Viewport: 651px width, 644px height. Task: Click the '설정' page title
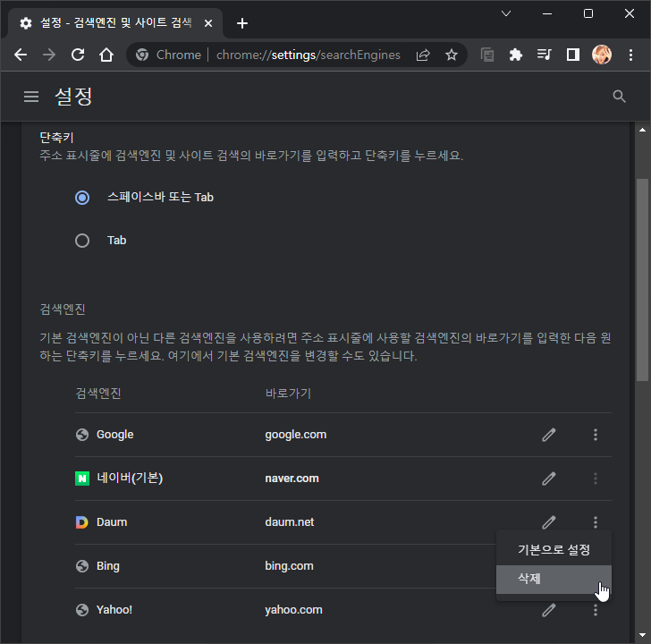[x=73, y=97]
